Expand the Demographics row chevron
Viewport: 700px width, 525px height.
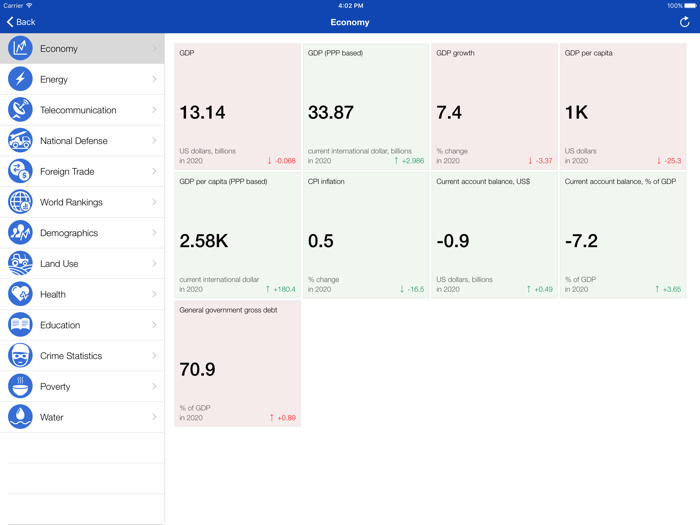click(x=154, y=233)
